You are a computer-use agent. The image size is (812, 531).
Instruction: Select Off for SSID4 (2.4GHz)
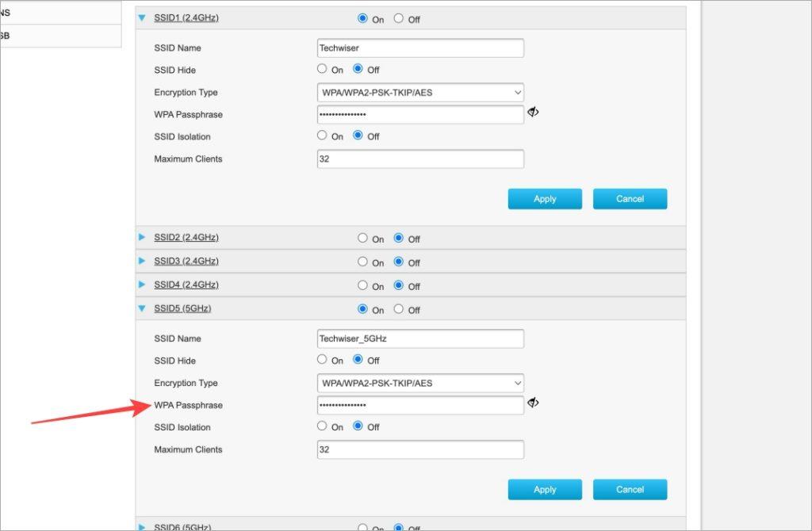point(398,285)
